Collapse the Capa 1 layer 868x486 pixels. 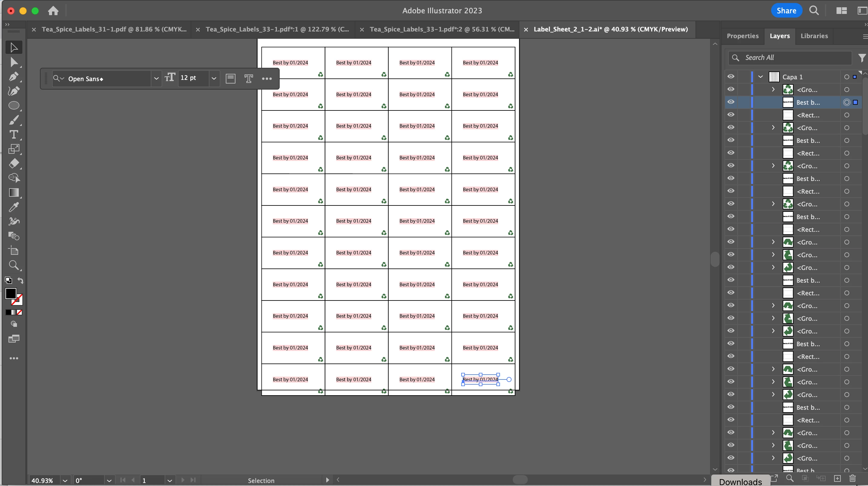[761, 77]
